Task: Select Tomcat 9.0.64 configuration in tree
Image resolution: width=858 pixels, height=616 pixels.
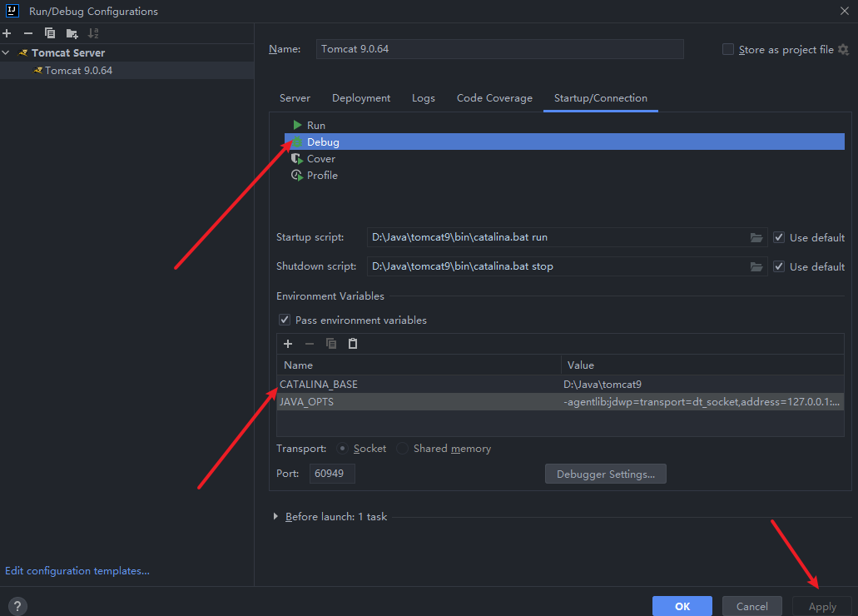Action: pyautogui.click(x=127, y=71)
